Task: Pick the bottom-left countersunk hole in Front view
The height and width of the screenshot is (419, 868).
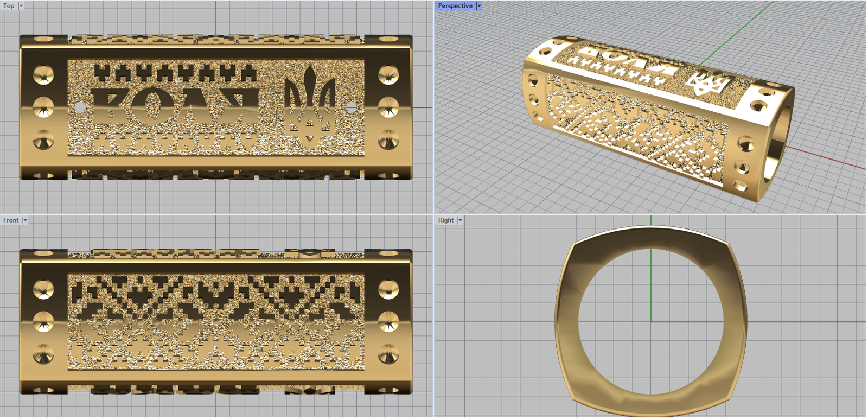Action: (x=43, y=355)
